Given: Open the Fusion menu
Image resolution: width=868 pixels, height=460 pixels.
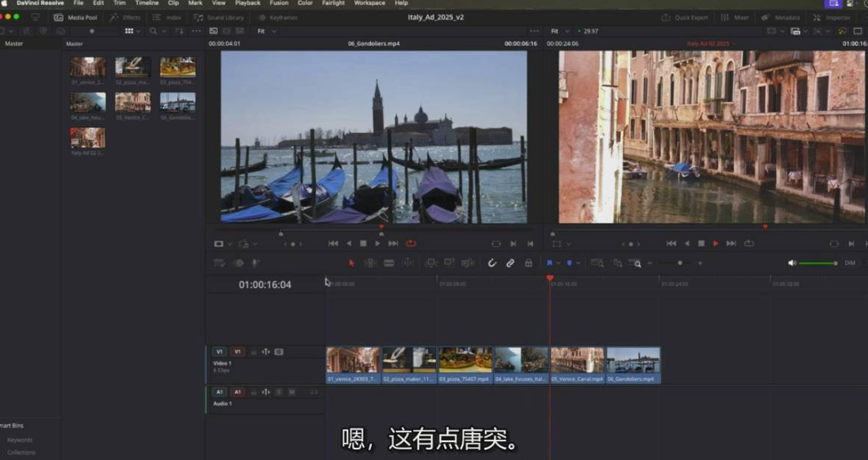Looking at the screenshot, I should pos(279,3).
